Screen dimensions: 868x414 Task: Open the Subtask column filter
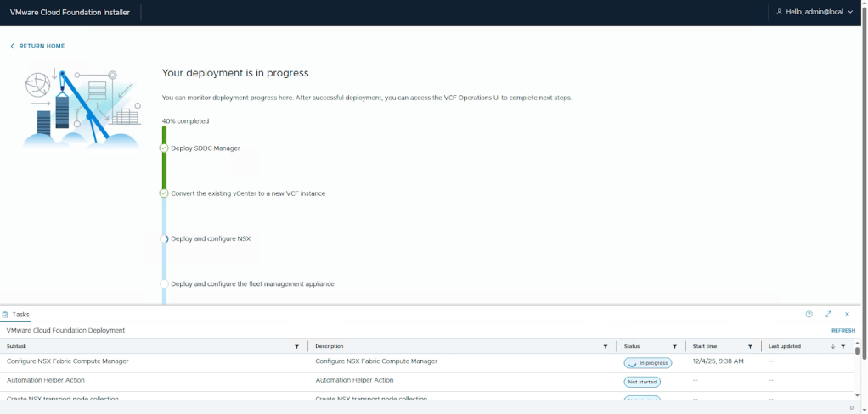pyautogui.click(x=296, y=347)
